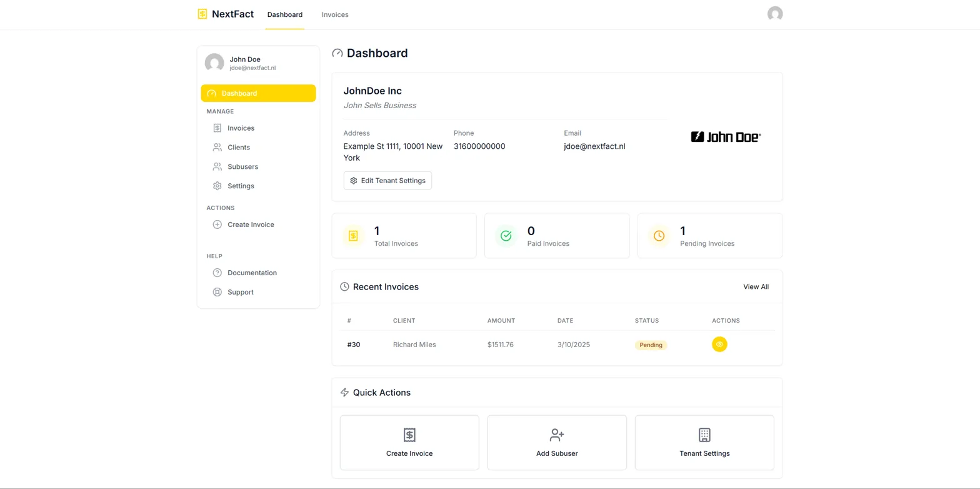This screenshot has height=489, width=980.
Task: Click the Support lifebuoy icon
Action: coord(217,292)
